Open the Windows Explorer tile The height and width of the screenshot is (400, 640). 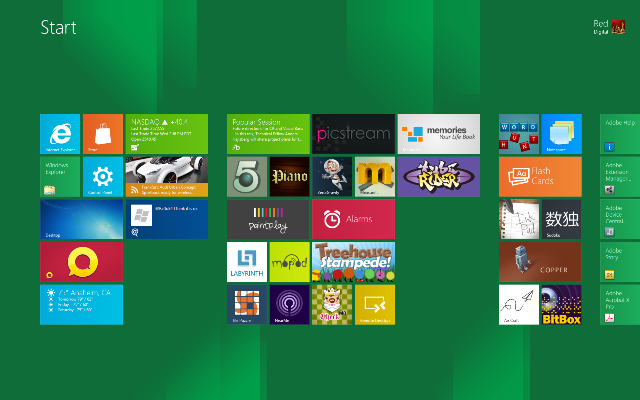[60, 176]
